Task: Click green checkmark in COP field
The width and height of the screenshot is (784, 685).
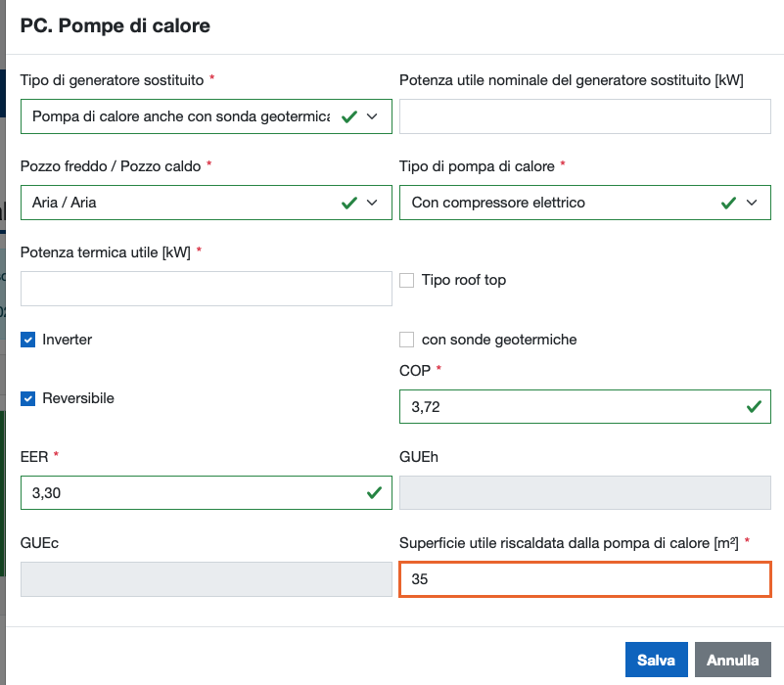Action: point(754,406)
